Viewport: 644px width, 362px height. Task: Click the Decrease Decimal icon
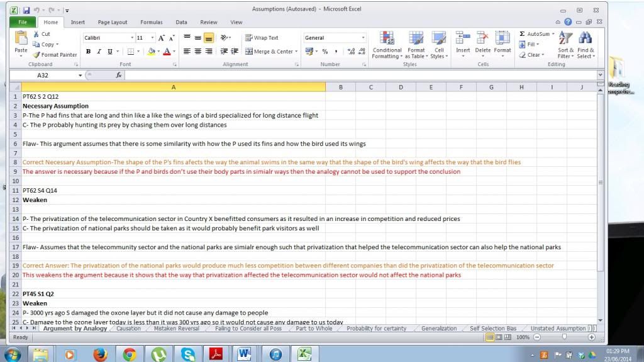[x=362, y=52]
